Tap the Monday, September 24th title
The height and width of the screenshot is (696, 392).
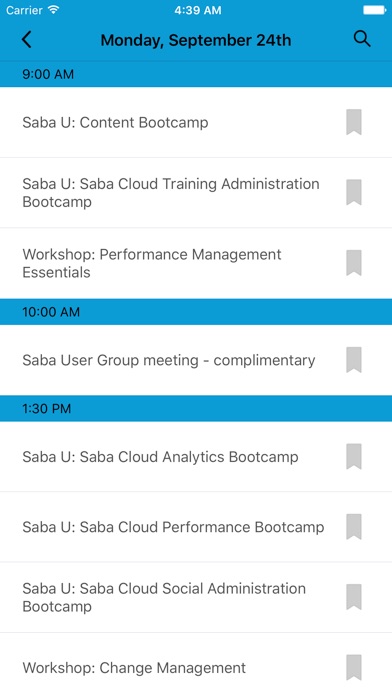point(196,40)
